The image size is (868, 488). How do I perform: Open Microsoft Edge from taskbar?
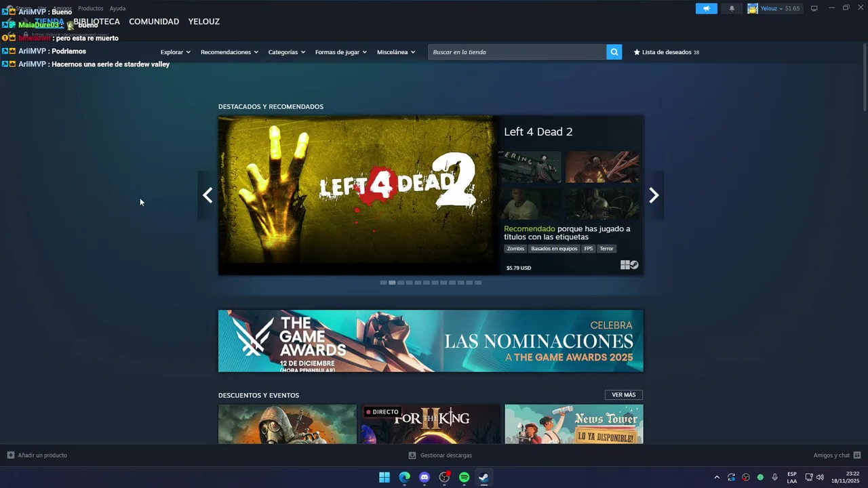point(404,477)
